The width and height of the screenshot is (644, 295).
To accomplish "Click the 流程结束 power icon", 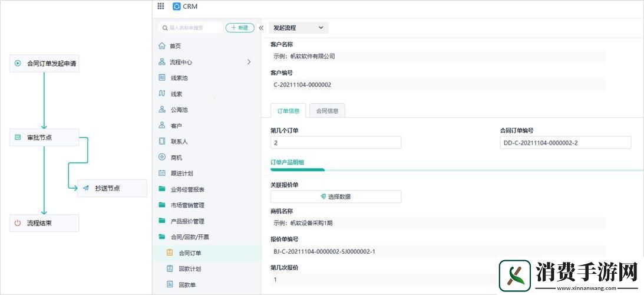I will point(18,223).
